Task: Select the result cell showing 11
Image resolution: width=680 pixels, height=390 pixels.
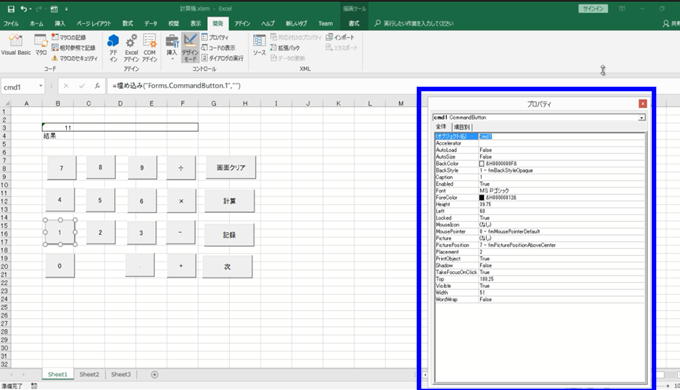Action: (120, 128)
